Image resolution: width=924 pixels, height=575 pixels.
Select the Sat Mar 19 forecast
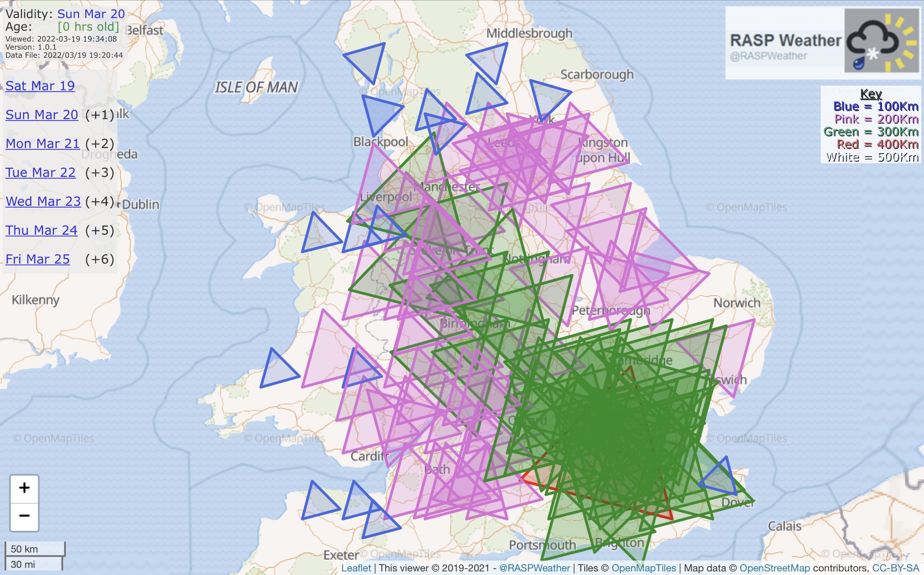click(40, 86)
